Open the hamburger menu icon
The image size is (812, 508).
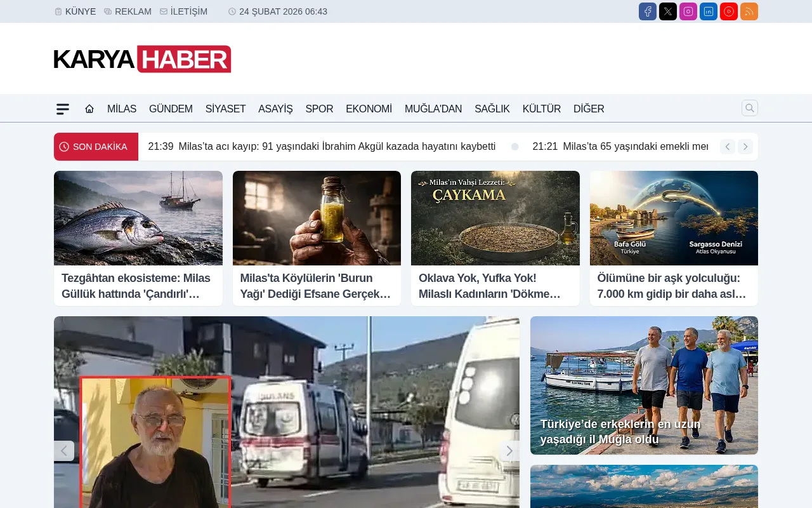tap(62, 109)
